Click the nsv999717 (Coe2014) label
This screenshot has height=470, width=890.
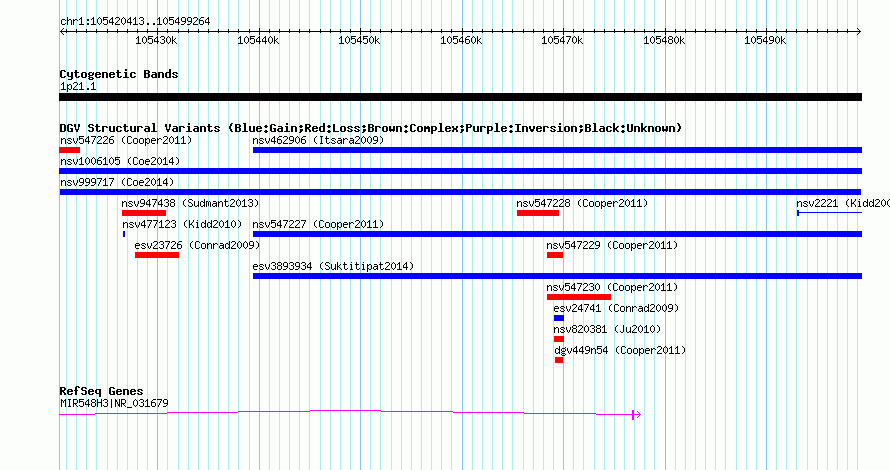pos(117,182)
